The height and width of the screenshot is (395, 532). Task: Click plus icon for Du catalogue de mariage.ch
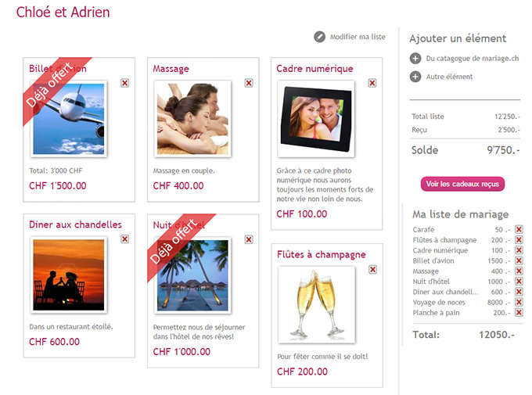pos(415,59)
